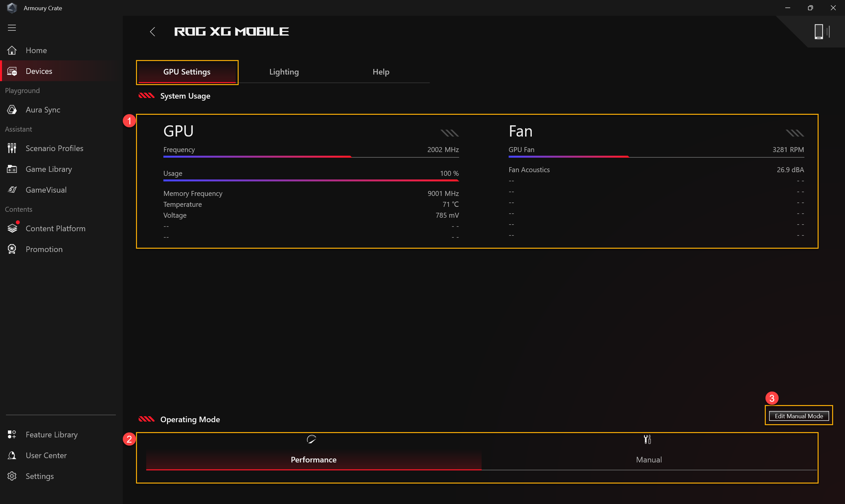Click the Home icon in sidebar
The image size is (845, 504).
coord(12,50)
